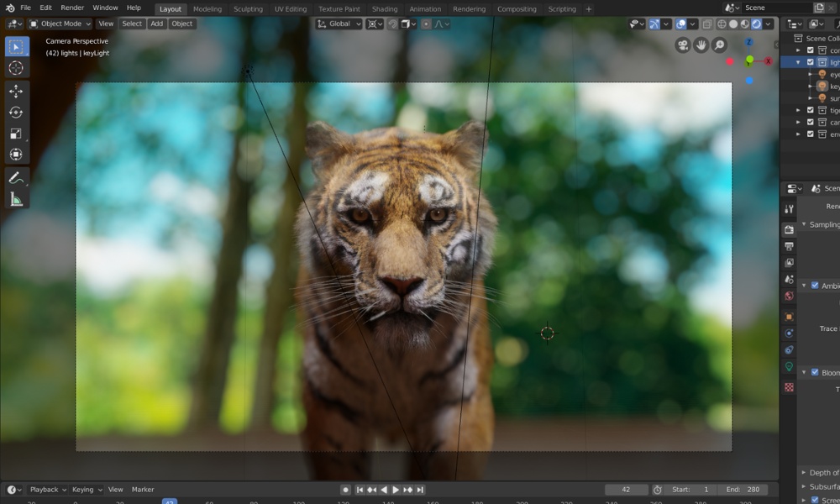This screenshot has width=840, height=504.
Task: Open the Transform Orientation dropdown showing Global
Action: click(x=339, y=24)
